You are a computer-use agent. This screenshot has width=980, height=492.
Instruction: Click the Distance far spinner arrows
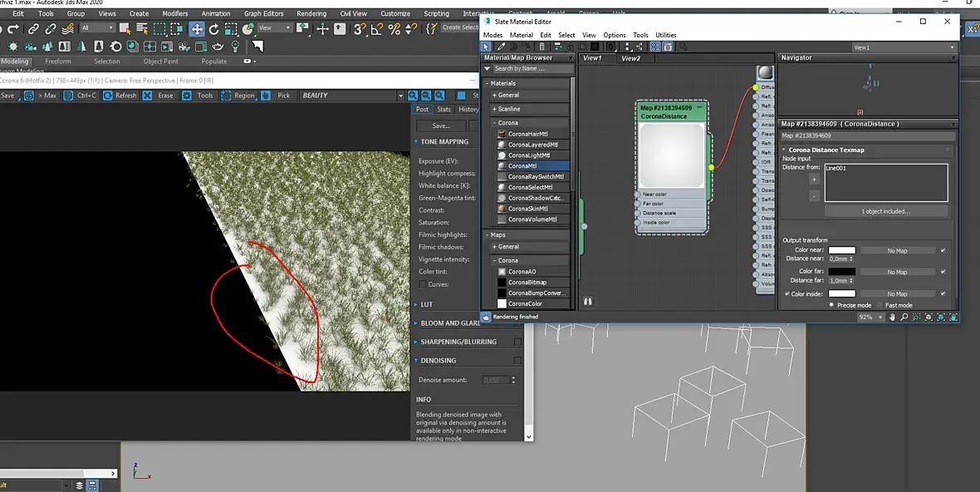coord(851,281)
